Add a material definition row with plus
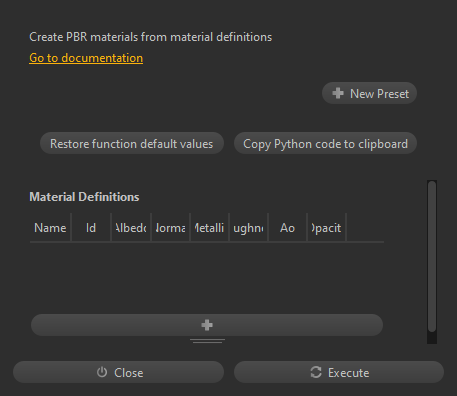 [x=207, y=325]
